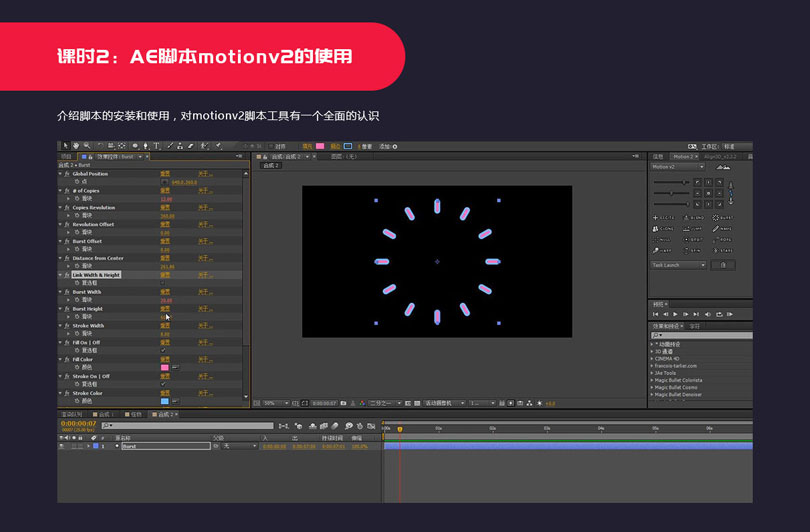
Task: Click the top-left anchor point button
Action: pyautogui.click(x=698, y=182)
